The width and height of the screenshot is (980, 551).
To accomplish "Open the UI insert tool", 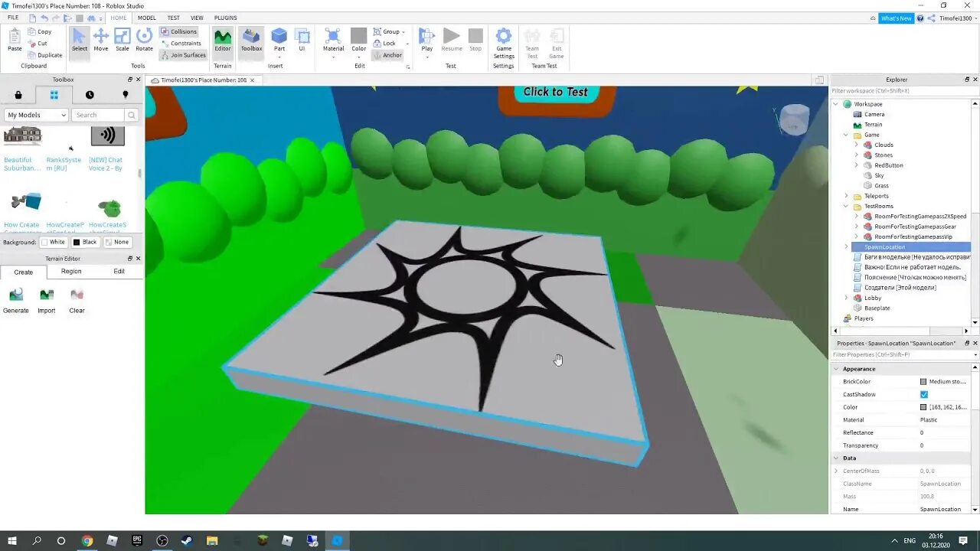I will click(x=302, y=40).
